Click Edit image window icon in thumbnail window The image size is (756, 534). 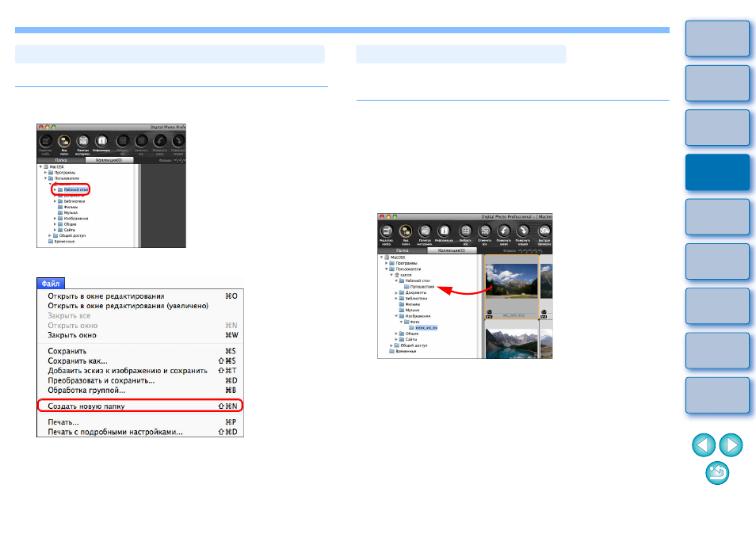pos(387,231)
